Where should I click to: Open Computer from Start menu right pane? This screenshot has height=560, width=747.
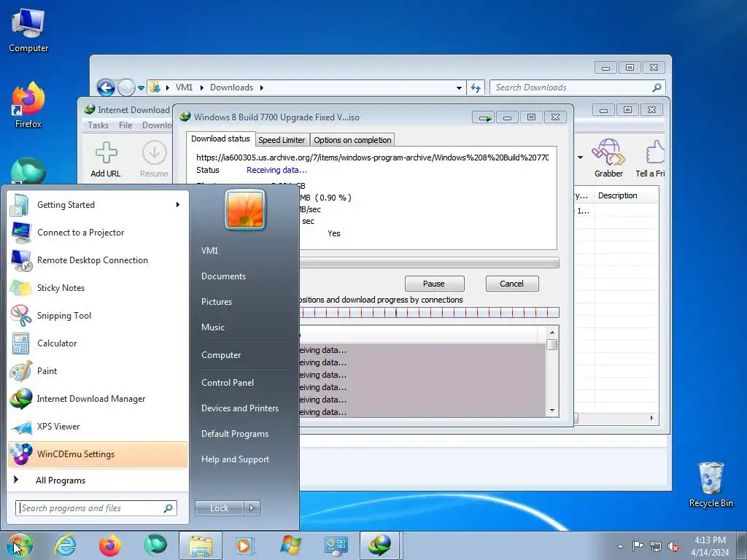pyautogui.click(x=221, y=355)
